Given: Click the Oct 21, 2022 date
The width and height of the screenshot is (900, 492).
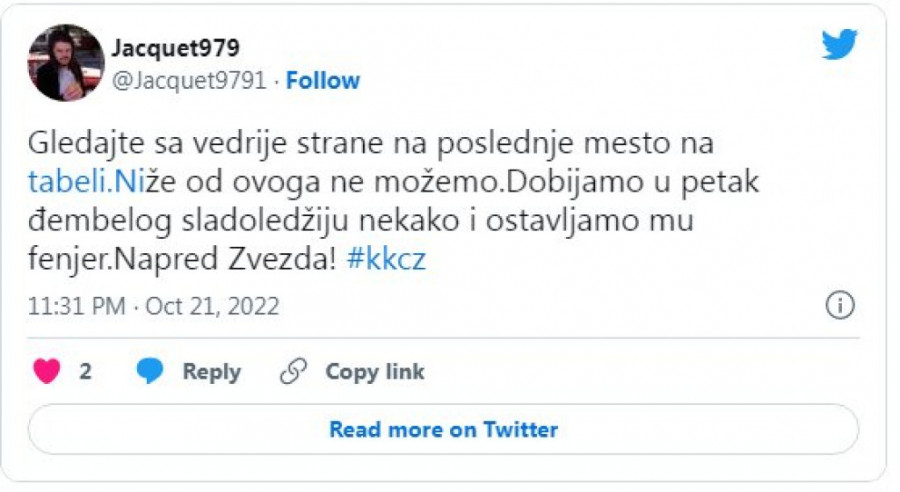Looking at the screenshot, I should pos(213,306).
